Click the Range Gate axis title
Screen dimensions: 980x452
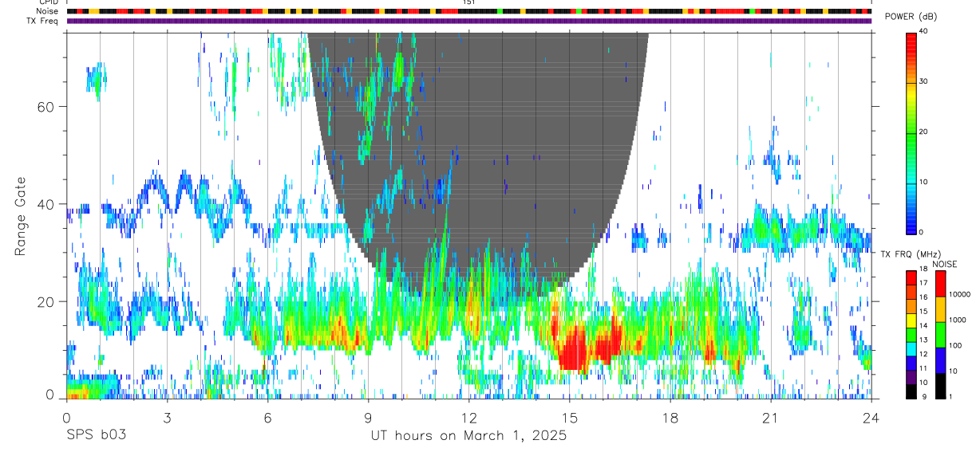pos(20,215)
